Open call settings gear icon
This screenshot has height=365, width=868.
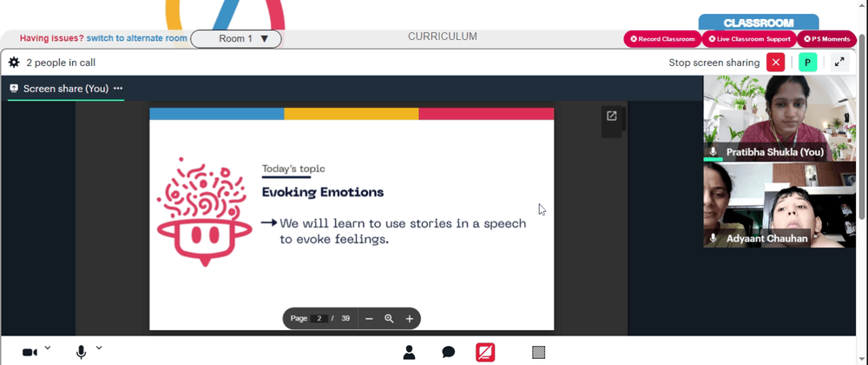14,63
